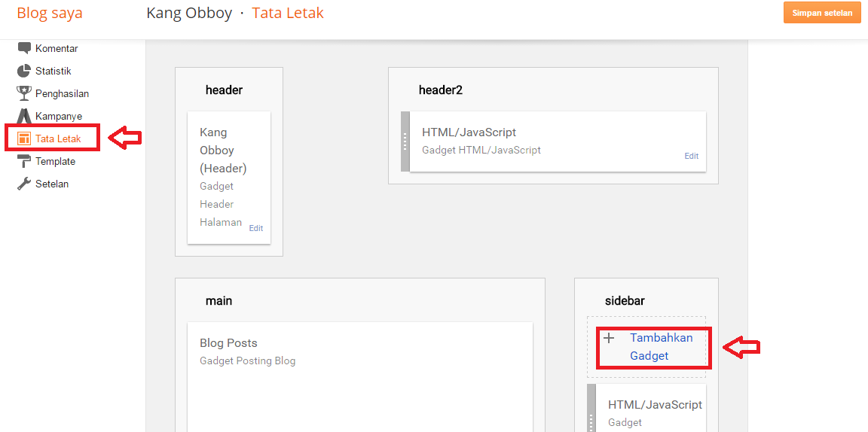The width and height of the screenshot is (868, 432).
Task: Click the plus icon for Tambahkan Gadget
Action: [608, 338]
